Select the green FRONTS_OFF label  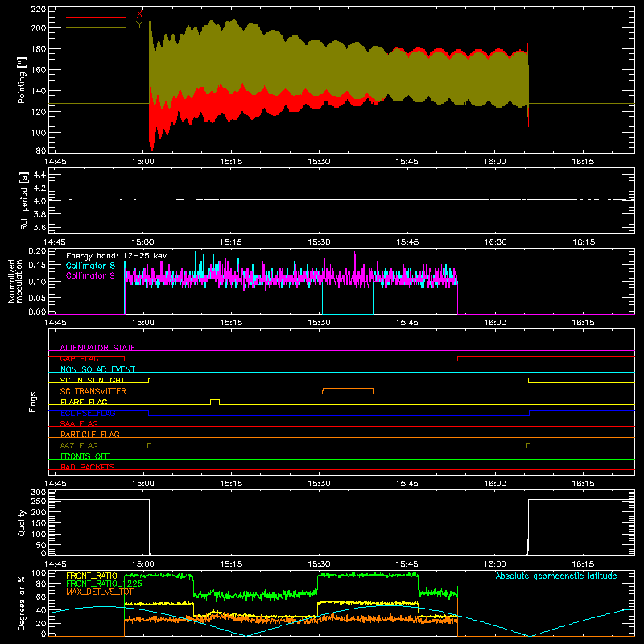click(85, 456)
